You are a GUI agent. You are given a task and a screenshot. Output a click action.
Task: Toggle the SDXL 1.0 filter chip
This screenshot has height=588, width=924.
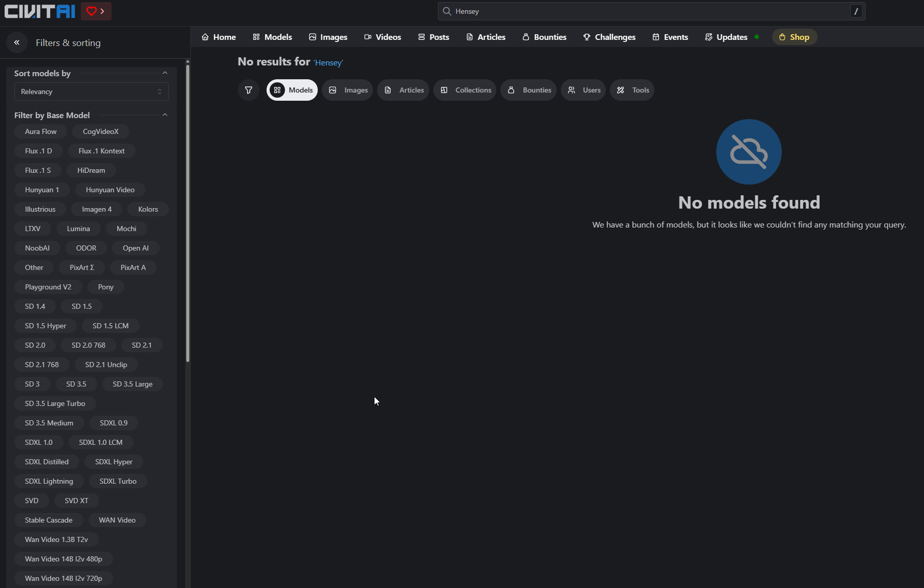tap(39, 442)
